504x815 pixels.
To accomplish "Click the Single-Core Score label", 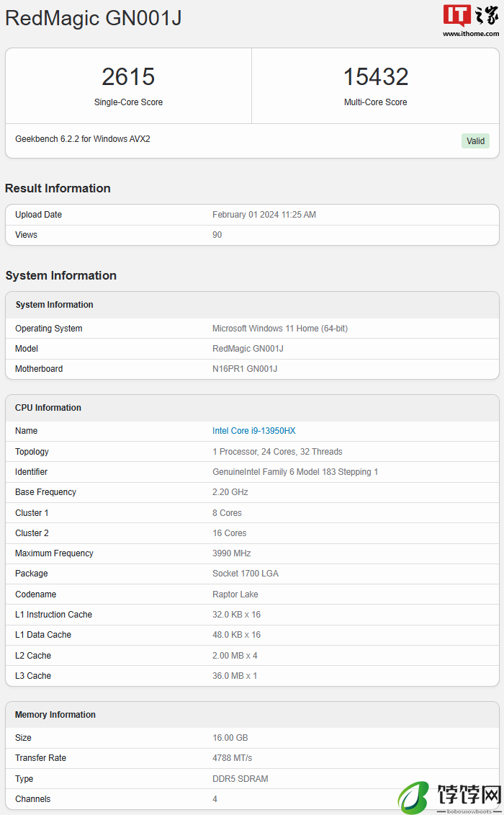I will [x=128, y=102].
